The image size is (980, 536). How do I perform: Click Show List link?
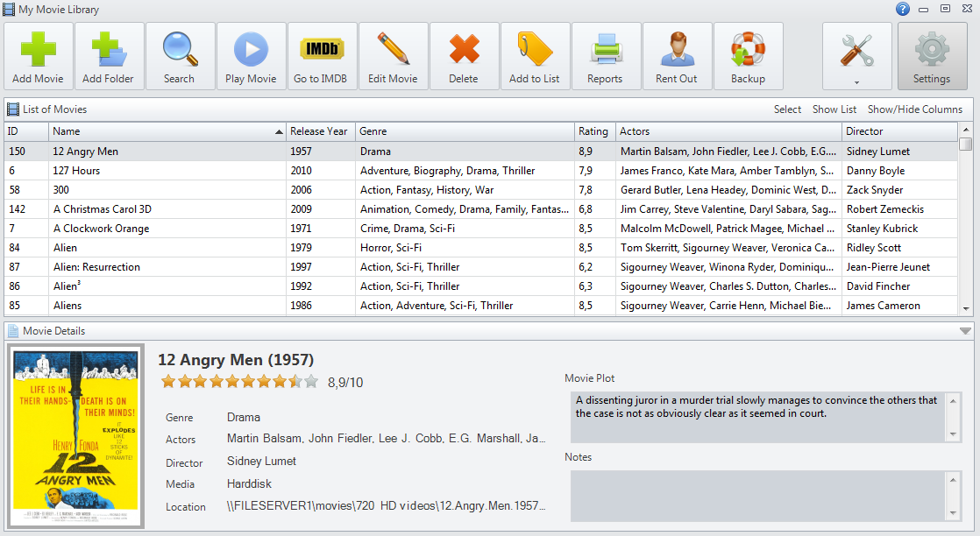pos(834,109)
